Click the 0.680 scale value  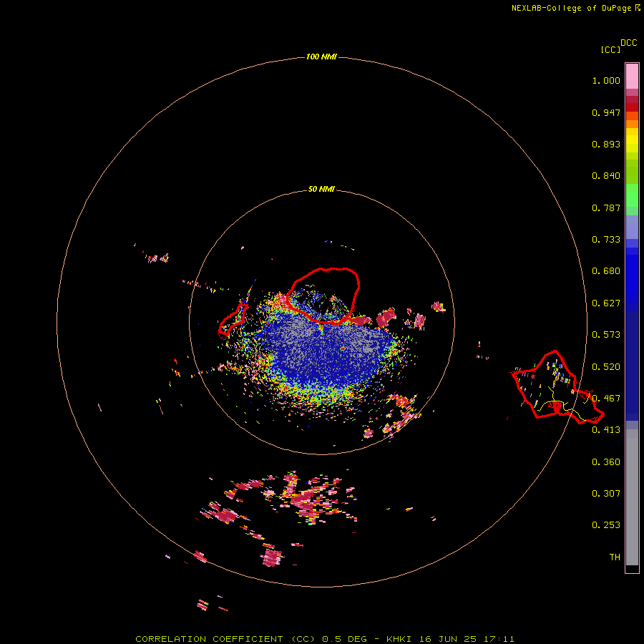(x=606, y=271)
